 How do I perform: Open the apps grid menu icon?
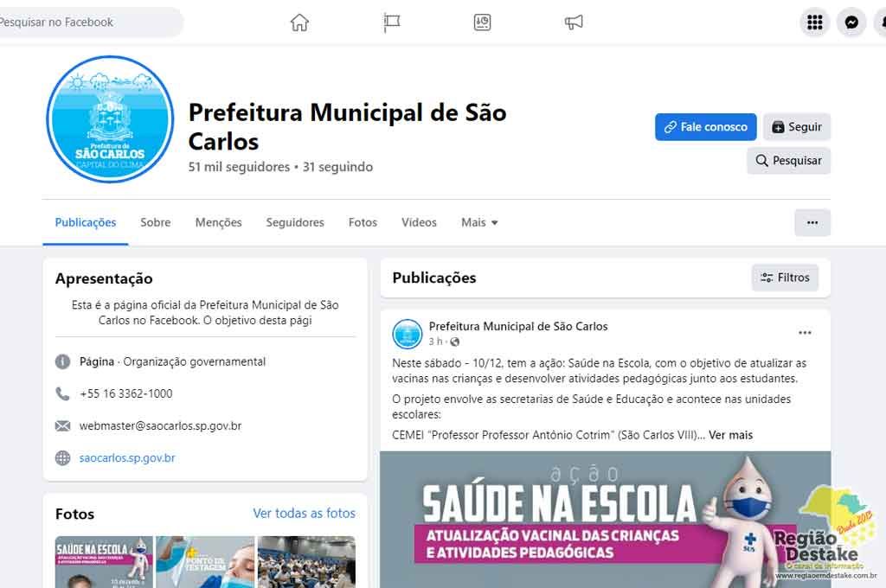pos(814,23)
